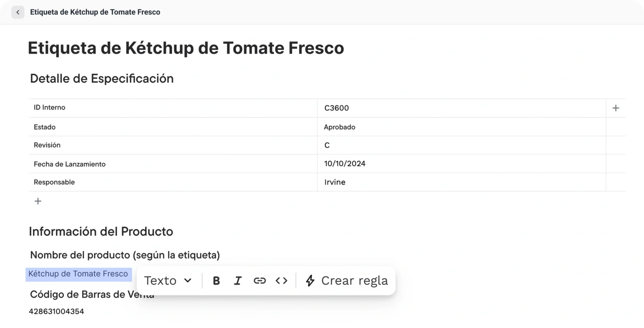This screenshot has height=328, width=644.
Task: Click the barcode number 428631004354
Action: (x=56, y=311)
